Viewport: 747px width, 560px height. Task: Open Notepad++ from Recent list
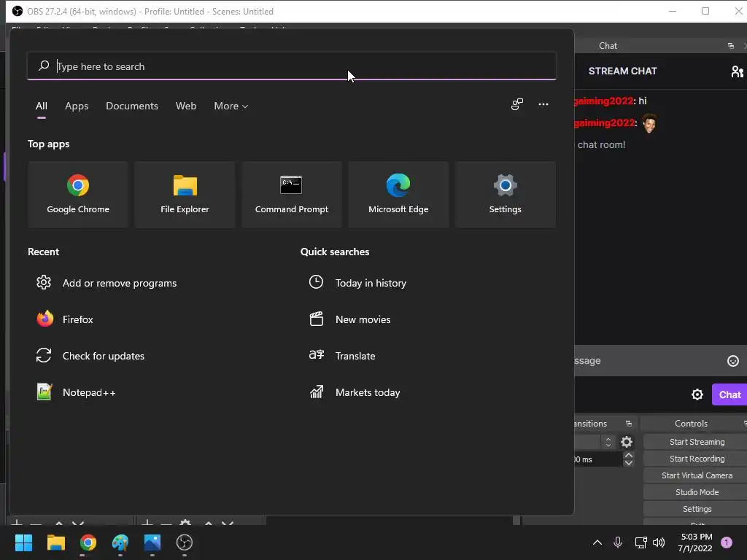pos(76,392)
